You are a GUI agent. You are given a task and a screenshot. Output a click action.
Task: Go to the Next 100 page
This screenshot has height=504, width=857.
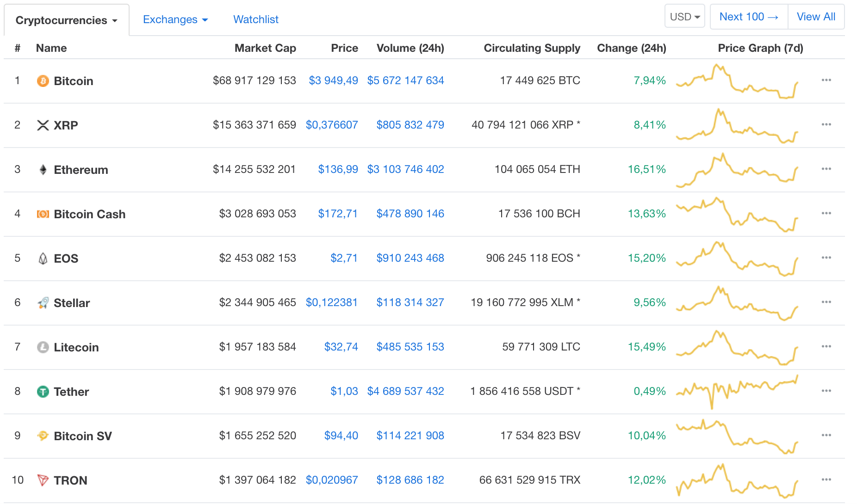click(x=748, y=17)
